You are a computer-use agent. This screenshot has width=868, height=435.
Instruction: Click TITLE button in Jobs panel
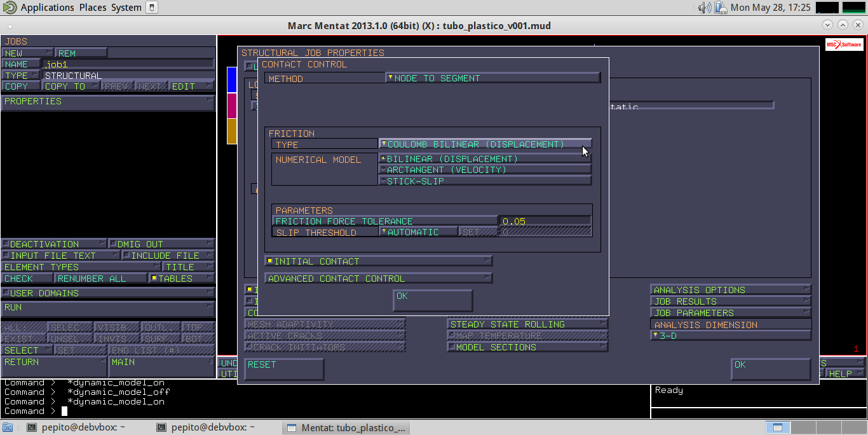189,267
